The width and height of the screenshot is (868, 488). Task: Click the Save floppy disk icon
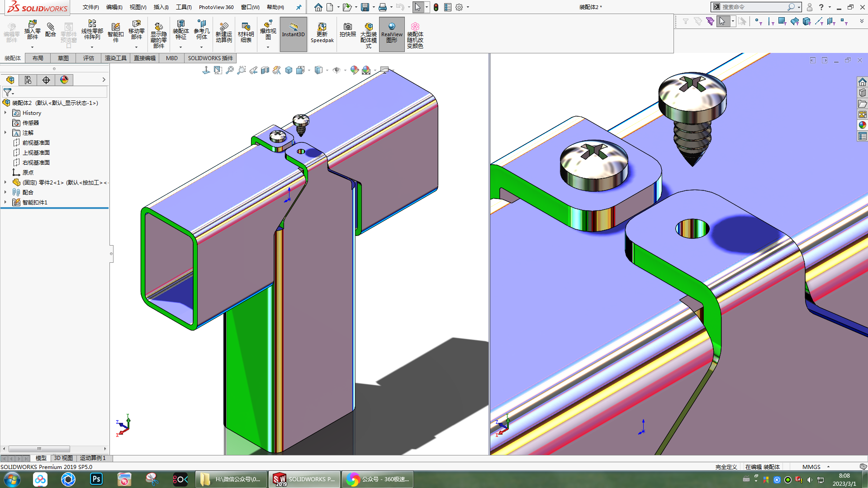point(365,7)
